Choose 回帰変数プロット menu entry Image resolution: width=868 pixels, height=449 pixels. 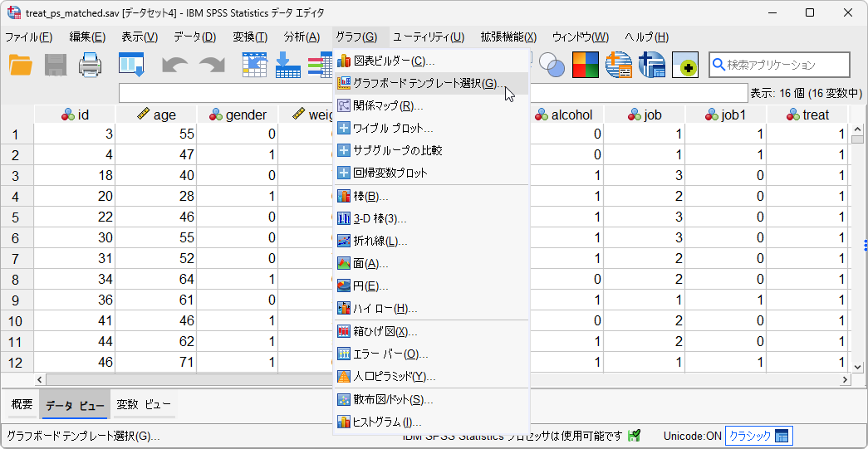(432, 173)
